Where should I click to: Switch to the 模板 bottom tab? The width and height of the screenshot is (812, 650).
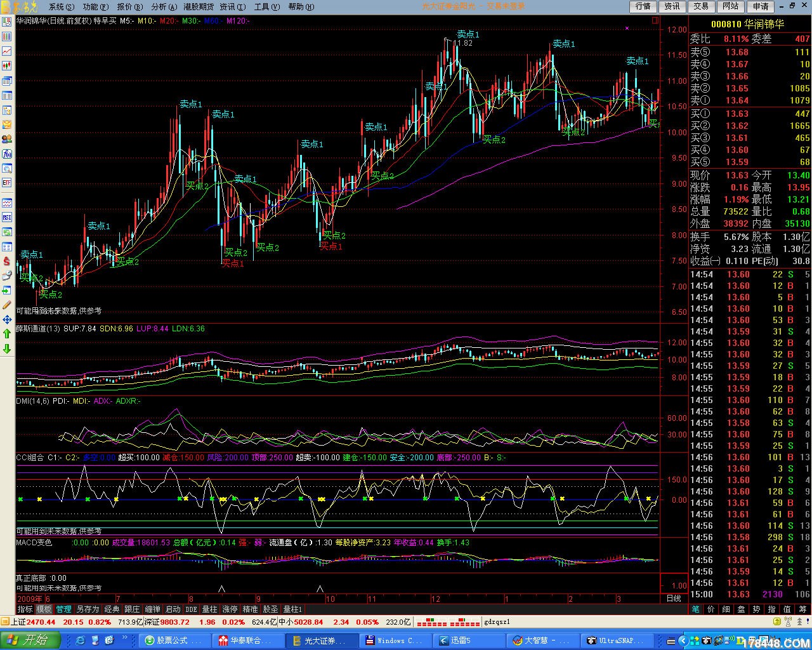[x=44, y=609]
